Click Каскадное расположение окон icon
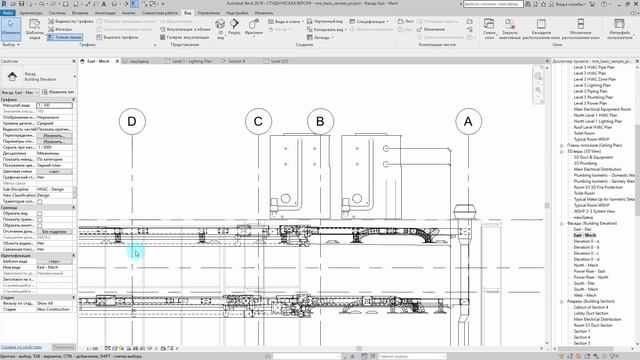The image size is (640, 360). pos(541,29)
